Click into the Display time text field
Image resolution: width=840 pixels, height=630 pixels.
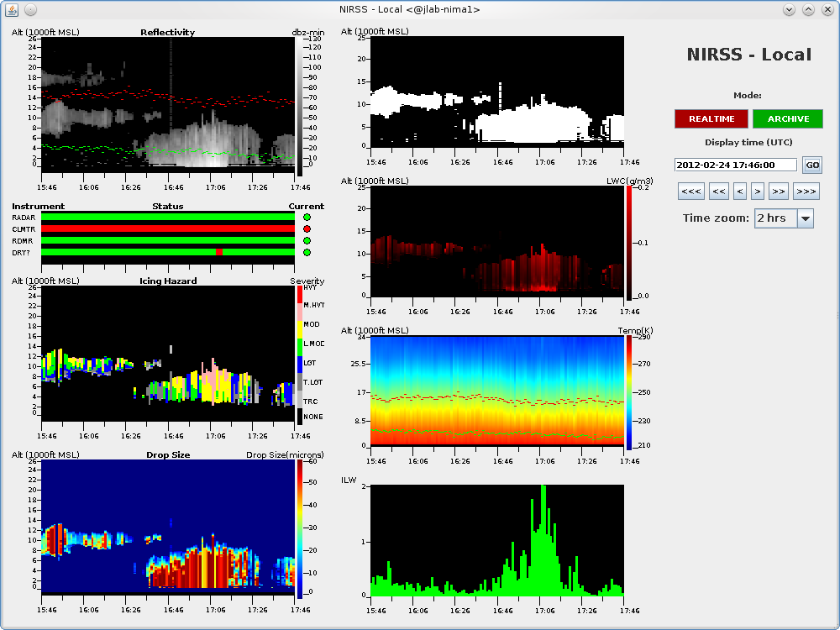735,165
